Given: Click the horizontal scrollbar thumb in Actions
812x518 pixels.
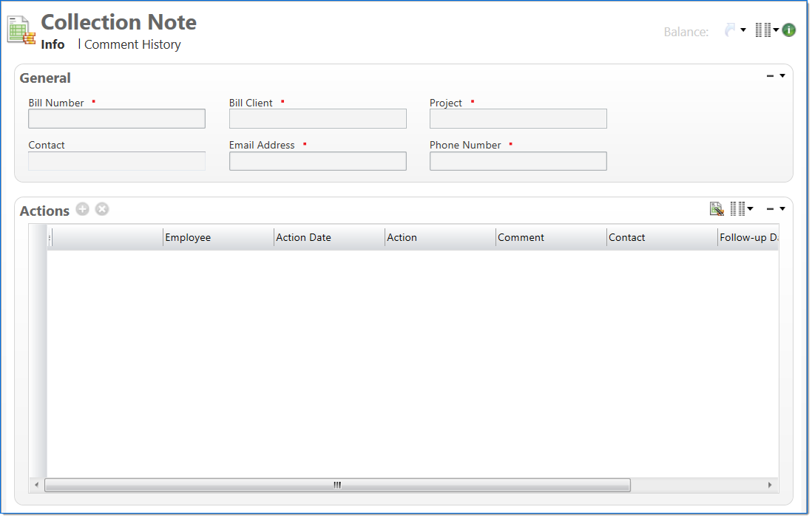Looking at the screenshot, I should [337, 485].
